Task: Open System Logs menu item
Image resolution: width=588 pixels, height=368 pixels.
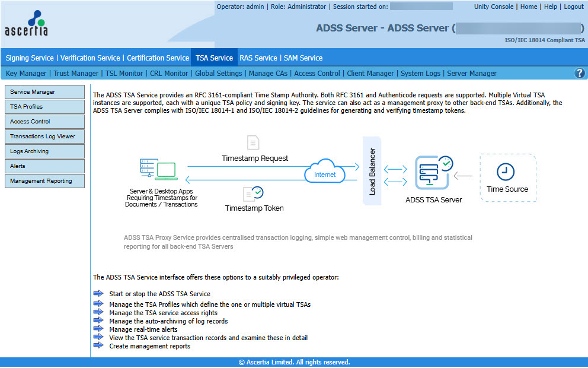Action: coord(420,74)
